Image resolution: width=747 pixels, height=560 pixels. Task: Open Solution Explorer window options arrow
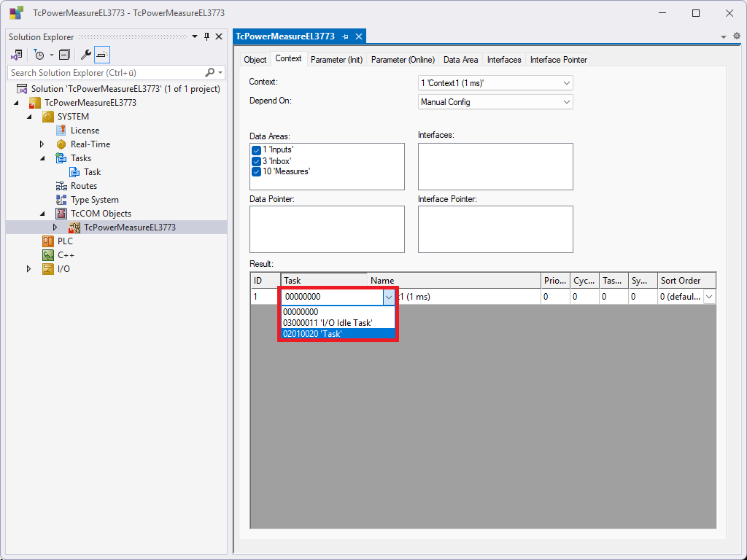194,36
